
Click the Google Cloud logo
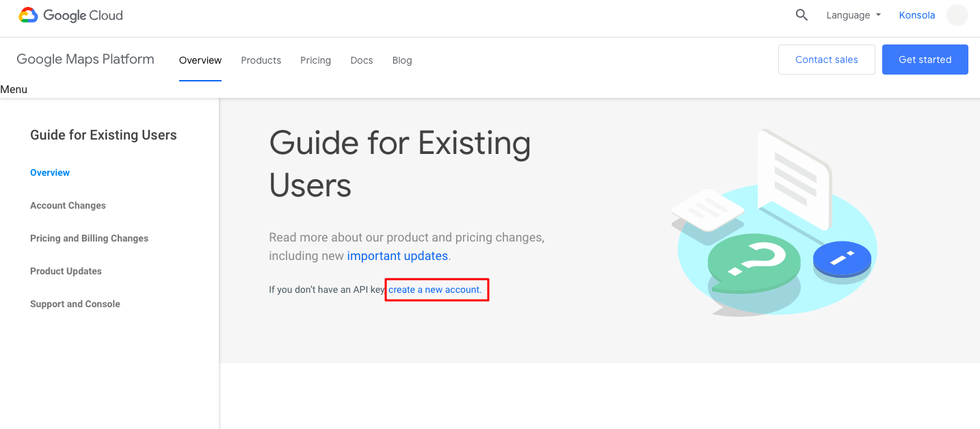coord(71,15)
